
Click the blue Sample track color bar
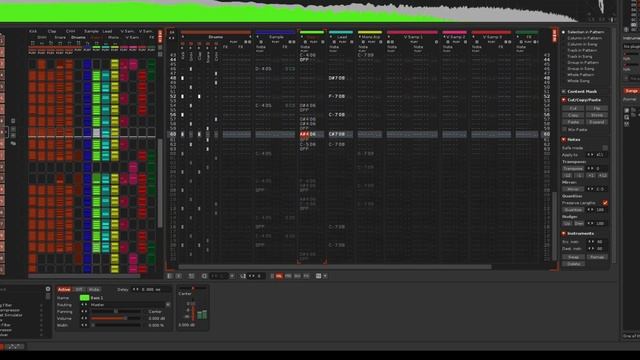click(x=276, y=32)
